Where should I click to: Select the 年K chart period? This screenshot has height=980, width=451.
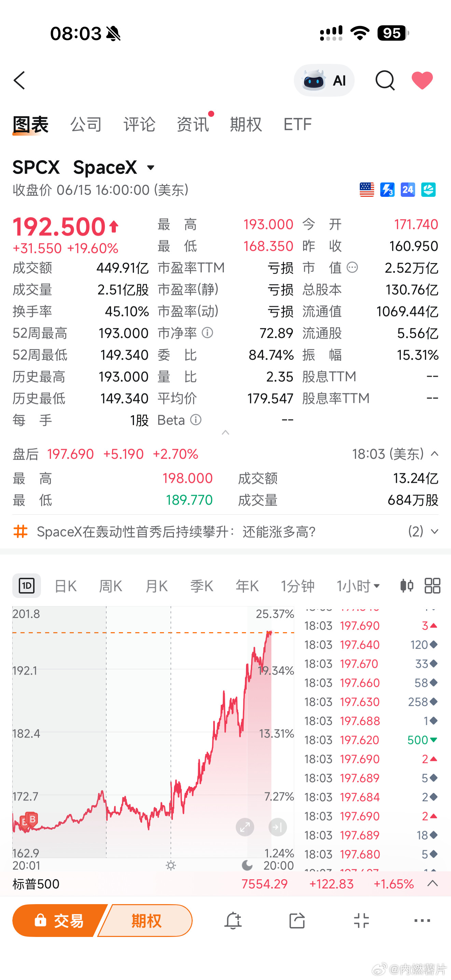(247, 586)
